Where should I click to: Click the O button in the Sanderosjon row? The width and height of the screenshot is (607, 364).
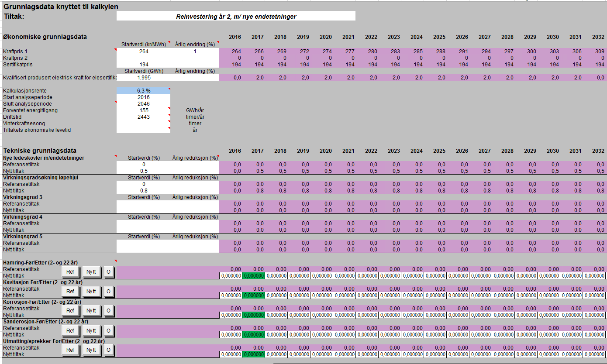[108, 330]
